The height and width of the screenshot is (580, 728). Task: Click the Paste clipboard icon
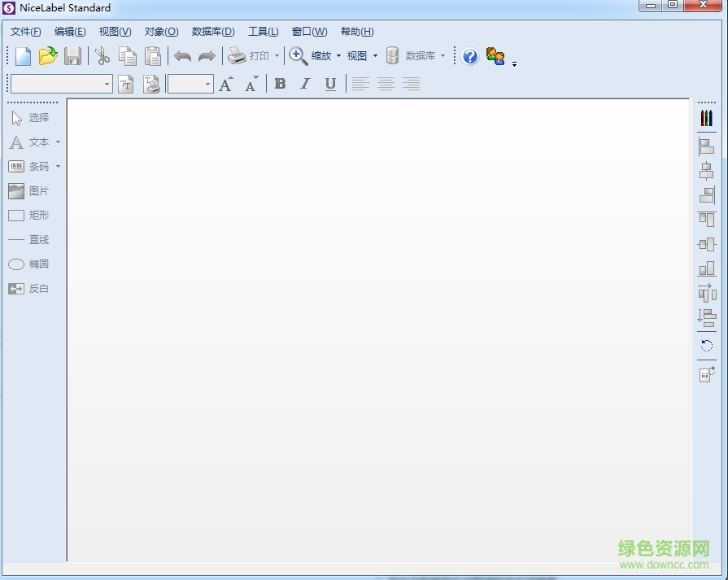[x=153, y=56]
